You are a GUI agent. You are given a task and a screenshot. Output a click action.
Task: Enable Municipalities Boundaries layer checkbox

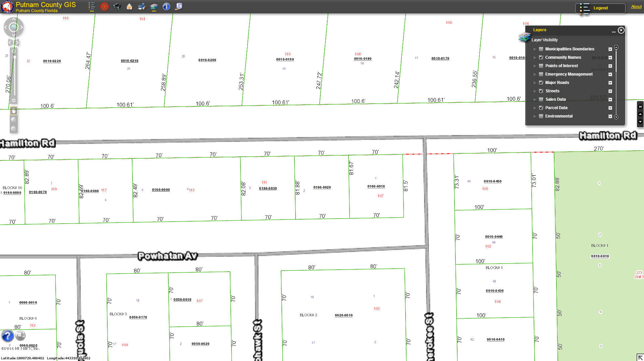[x=541, y=49]
